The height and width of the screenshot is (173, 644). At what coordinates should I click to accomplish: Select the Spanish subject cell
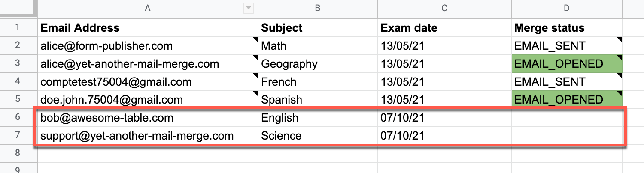coord(317,100)
